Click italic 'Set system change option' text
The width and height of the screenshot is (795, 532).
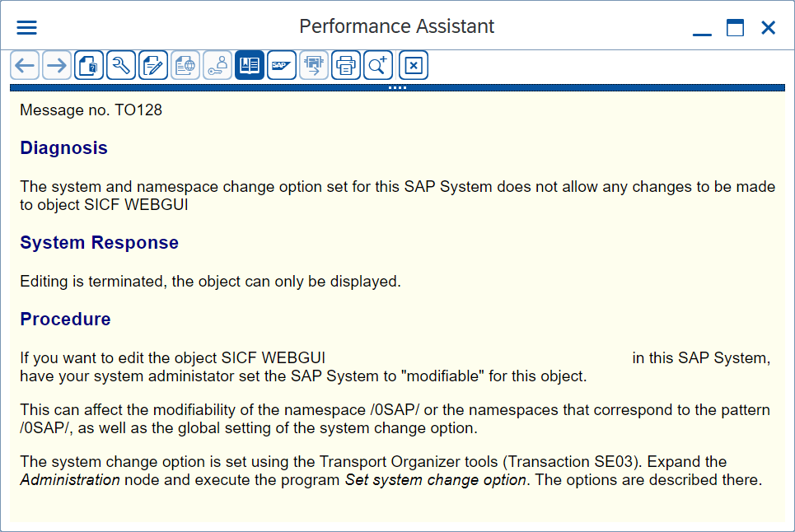[x=436, y=480]
